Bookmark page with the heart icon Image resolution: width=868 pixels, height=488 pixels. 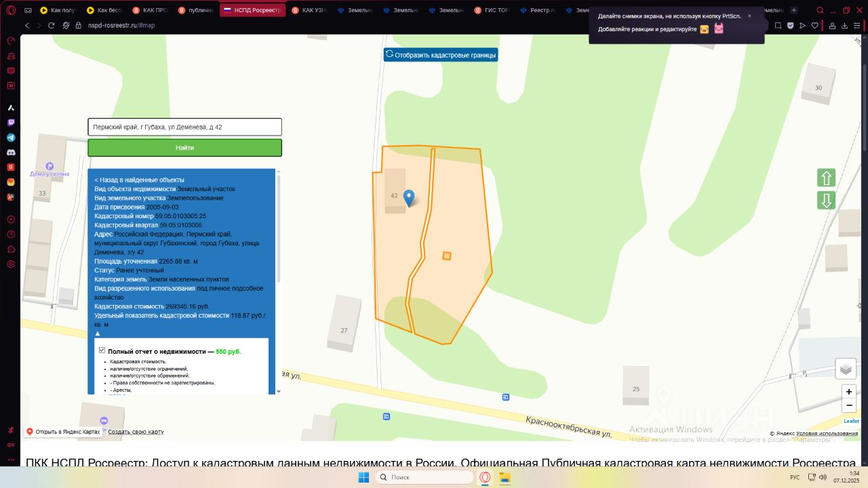click(815, 25)
